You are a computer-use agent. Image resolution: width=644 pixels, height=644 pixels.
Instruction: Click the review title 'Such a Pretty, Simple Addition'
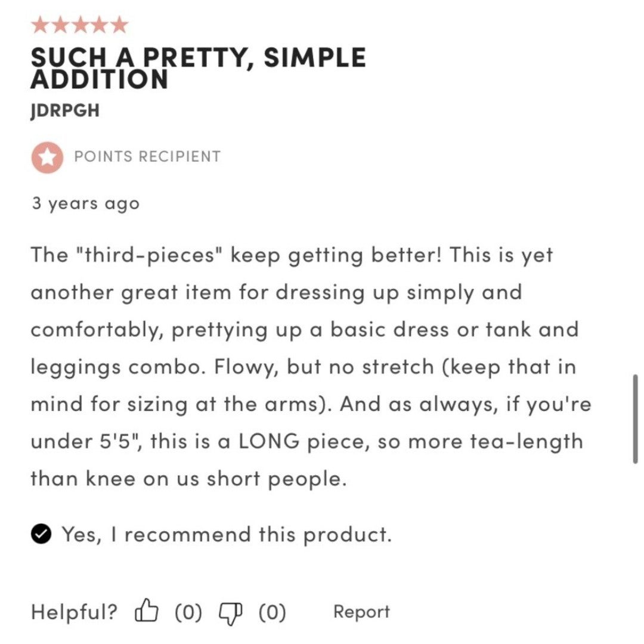click(199, 68)
